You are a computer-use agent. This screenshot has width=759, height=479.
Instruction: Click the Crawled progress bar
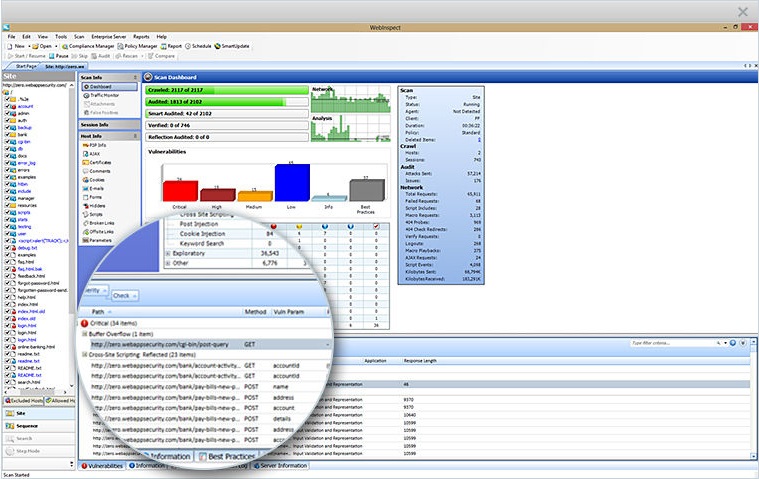227,90
